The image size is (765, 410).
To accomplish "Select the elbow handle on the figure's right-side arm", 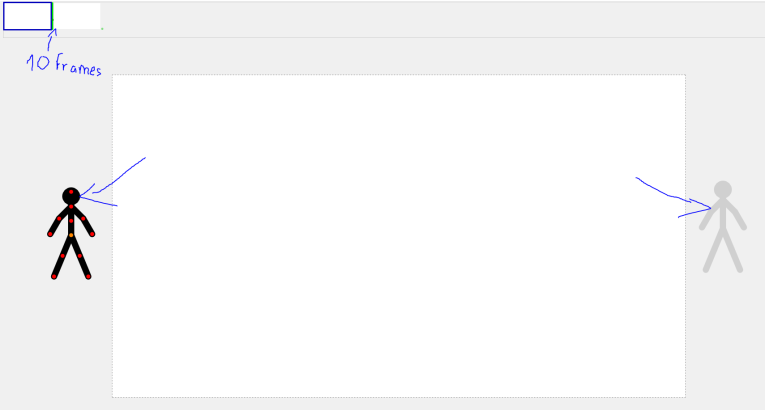I will 83,219.
